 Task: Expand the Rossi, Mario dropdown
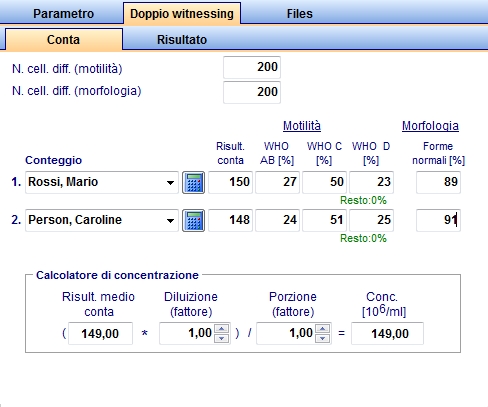[x=170, y=183]
